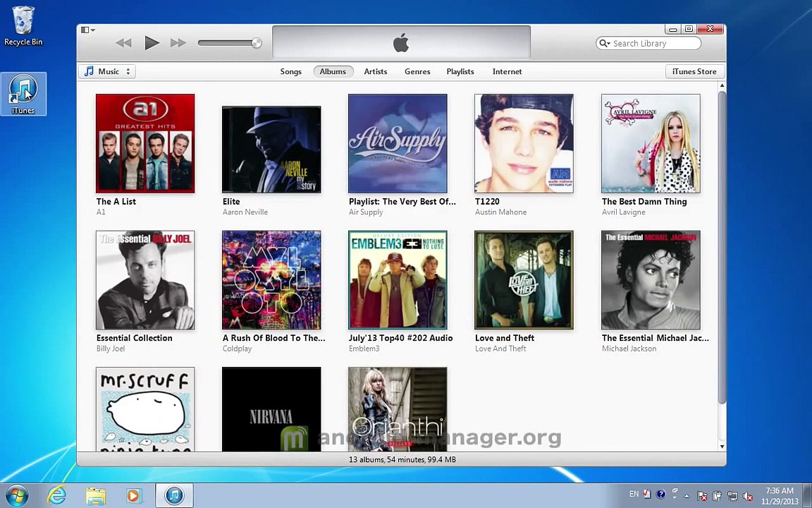
Task: Select the Internet tab
Action: coord(507,71)
